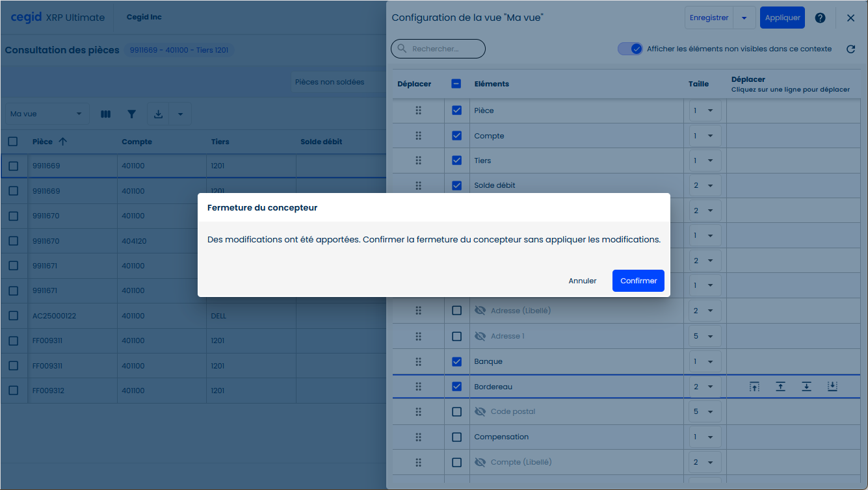868x490 pixels.
Task: Open column configuration icon in grid toolbar
Action: (106, 114)
